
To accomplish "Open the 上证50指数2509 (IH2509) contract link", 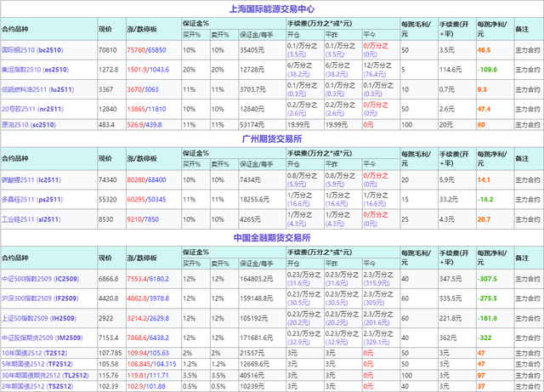I will pyautogui.click(x=39, y=318).
